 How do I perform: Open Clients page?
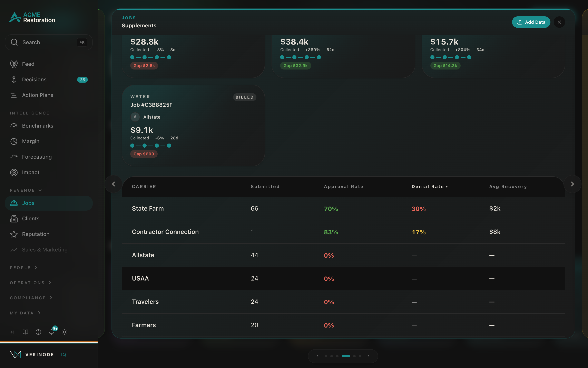pos(49,219)
